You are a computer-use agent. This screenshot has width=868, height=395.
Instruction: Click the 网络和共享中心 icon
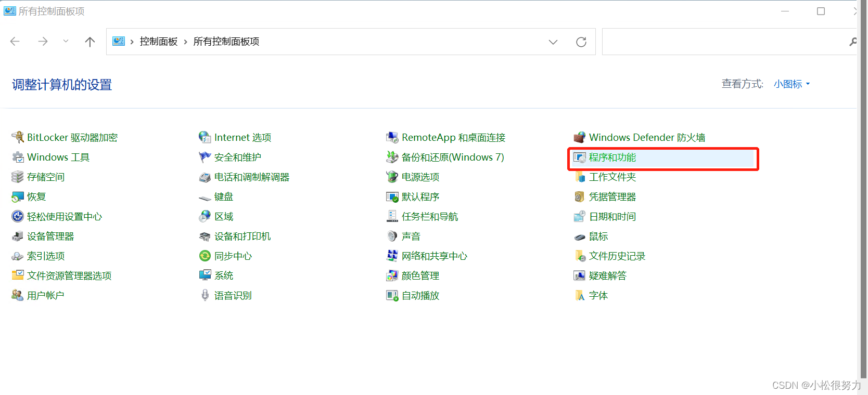392,256
